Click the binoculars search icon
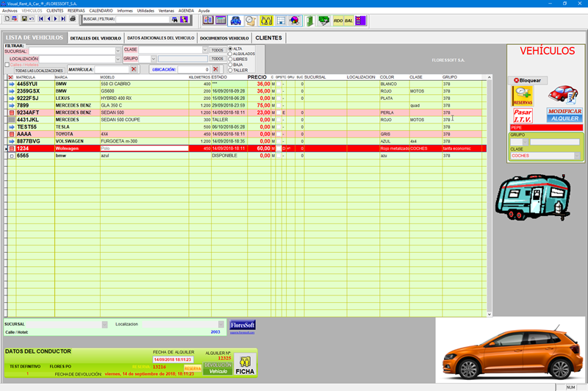Screen dimensions: 588x391 [x=175, y=20]
